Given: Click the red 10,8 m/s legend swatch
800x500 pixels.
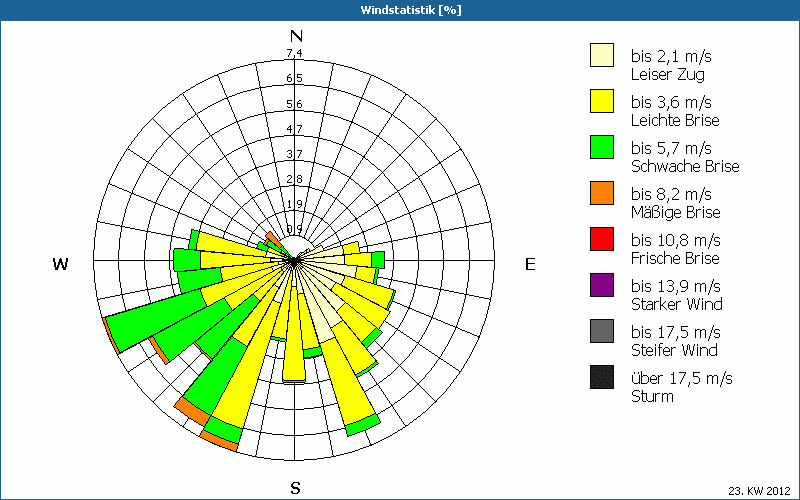Looking at the screenshot, I should tap(602, 239).
